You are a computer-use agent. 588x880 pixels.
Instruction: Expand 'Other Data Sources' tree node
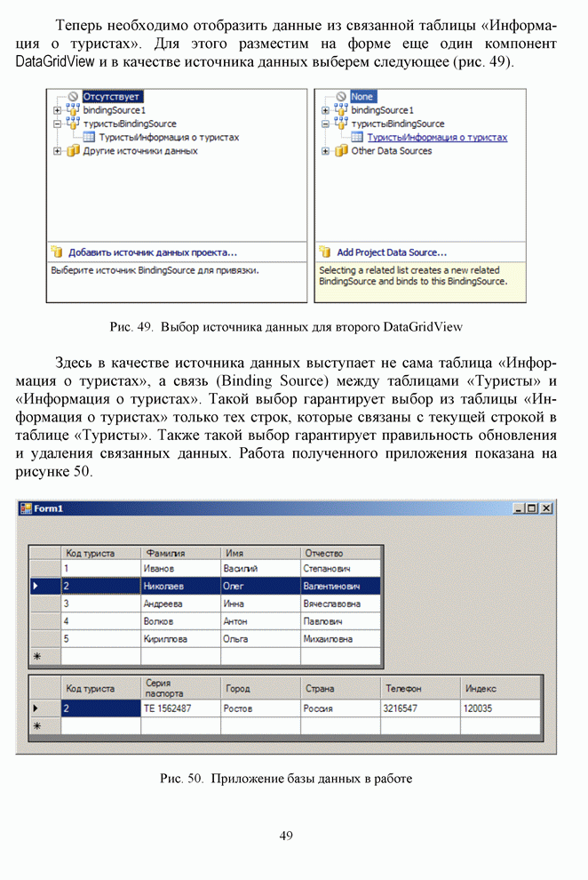point(326,151)
